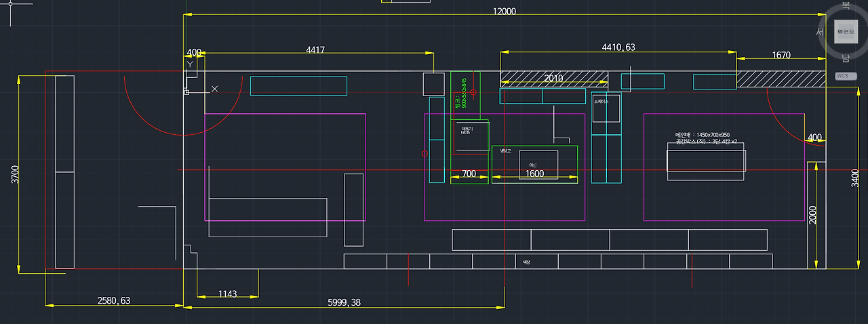
Task: Select the 2000 vertical dimension text
Action: click(x=813, y=215)
